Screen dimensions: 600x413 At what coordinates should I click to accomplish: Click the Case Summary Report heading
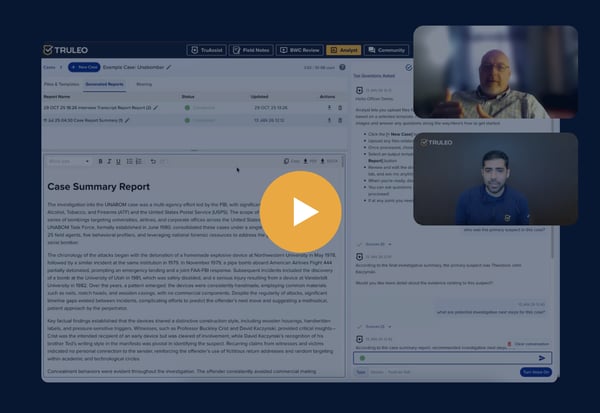click(x=99, y=187)
